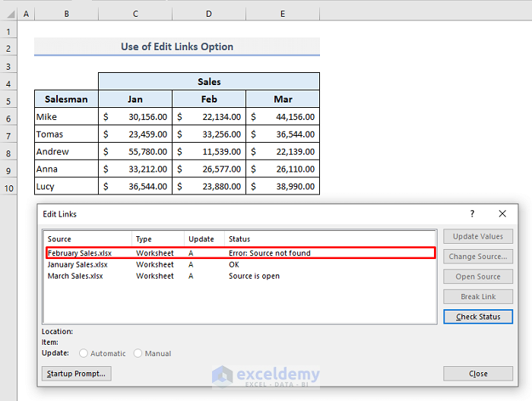Select column C header
The height and width of the screenshot is (401, 532).
click(135, 14)
